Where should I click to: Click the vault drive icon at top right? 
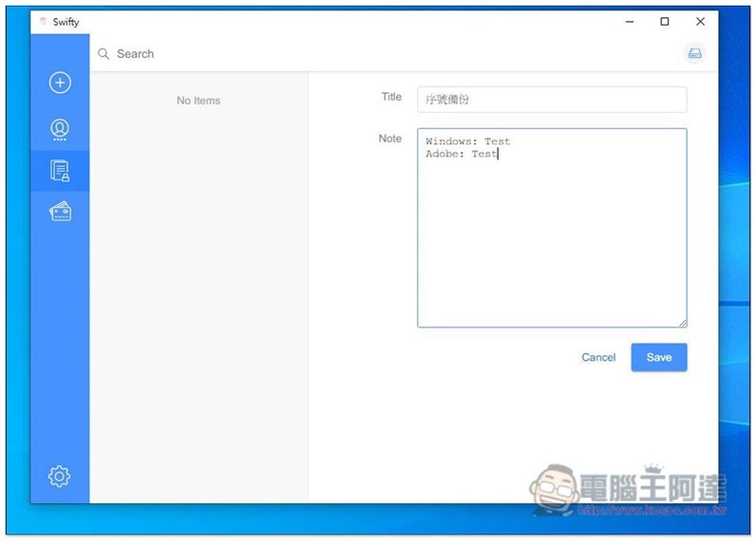click(694, 54)
